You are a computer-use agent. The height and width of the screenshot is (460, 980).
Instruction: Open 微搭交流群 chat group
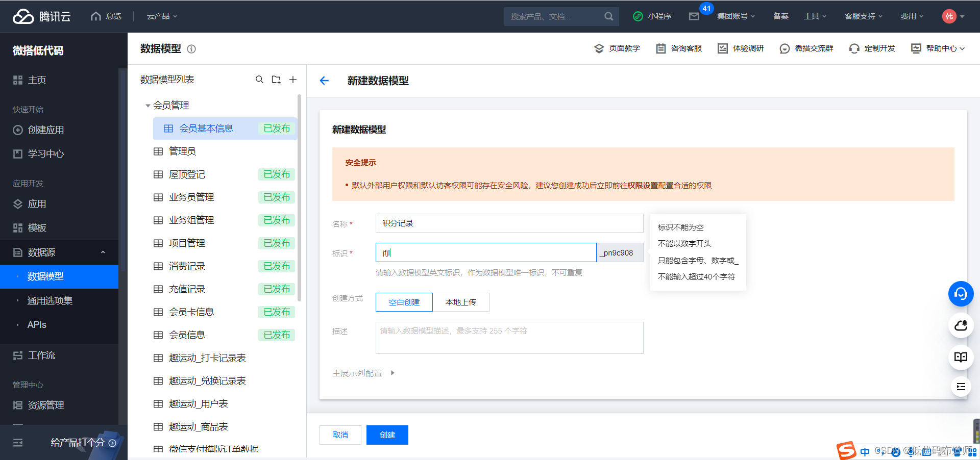(806, 48)
